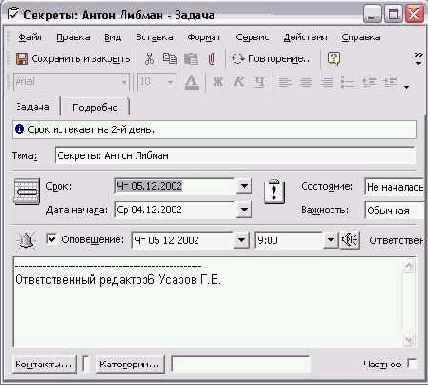Click the Paste clipboard icon
This screenshot has width=428, height=385.
pyautogui.click(x=191, y=59)
